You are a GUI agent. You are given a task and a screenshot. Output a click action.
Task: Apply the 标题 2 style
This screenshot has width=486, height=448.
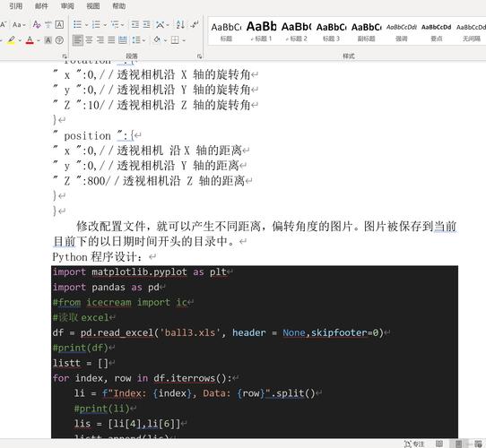[296, 32]
